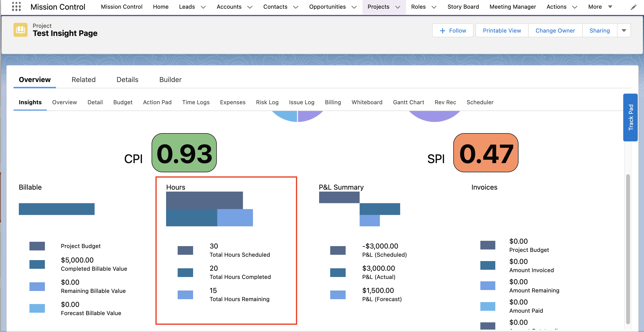Click the Change Owner button
This screenshot has height=332, width=644.
(555, 30)
